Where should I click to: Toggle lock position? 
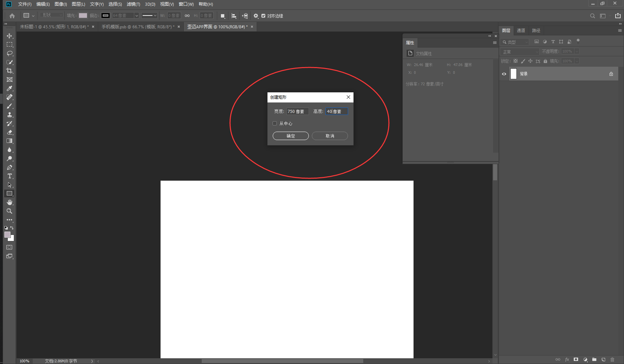(x=530, y=61)
